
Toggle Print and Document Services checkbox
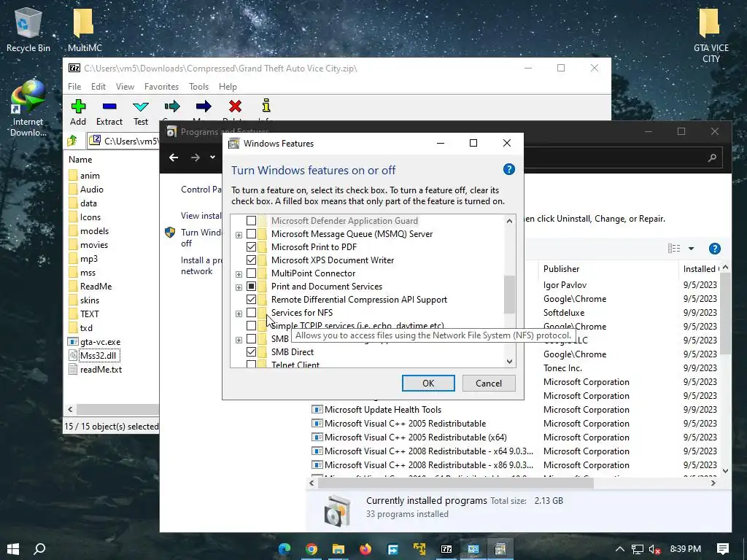(x=251, y=286)
